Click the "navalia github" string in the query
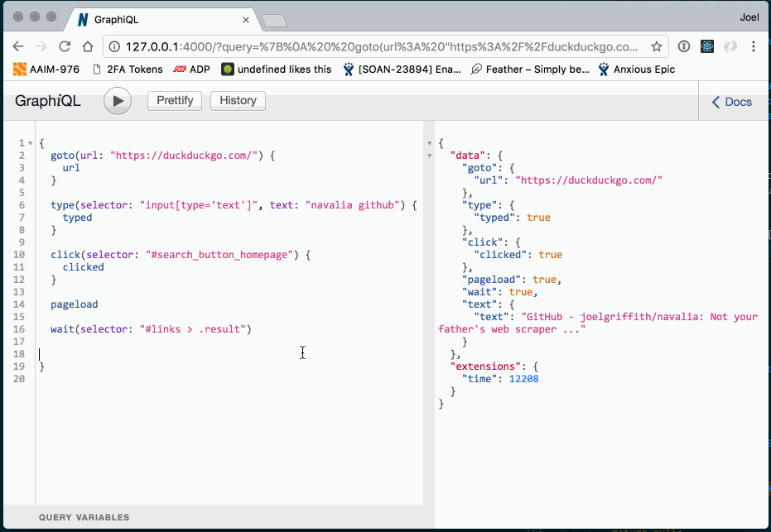 (x=352, y=205)
